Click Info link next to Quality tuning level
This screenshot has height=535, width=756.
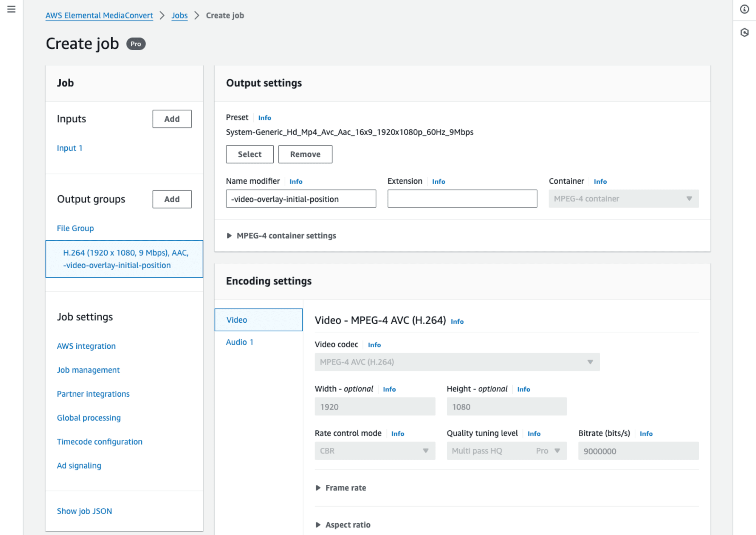pos(534,434)
